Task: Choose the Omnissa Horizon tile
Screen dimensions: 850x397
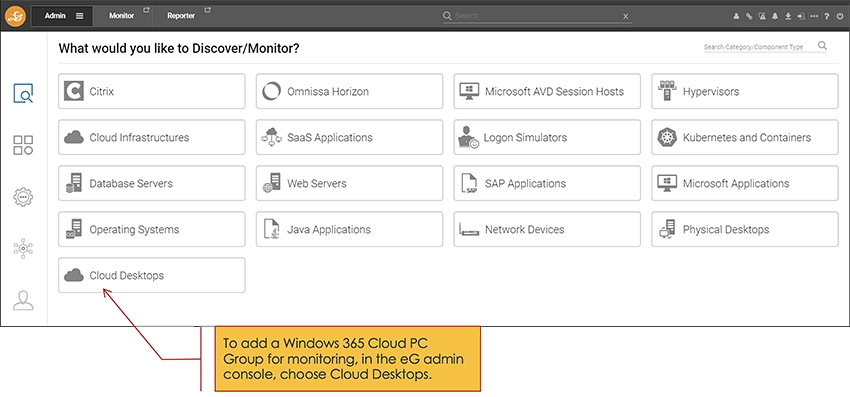Action: [x=349, y=91]
